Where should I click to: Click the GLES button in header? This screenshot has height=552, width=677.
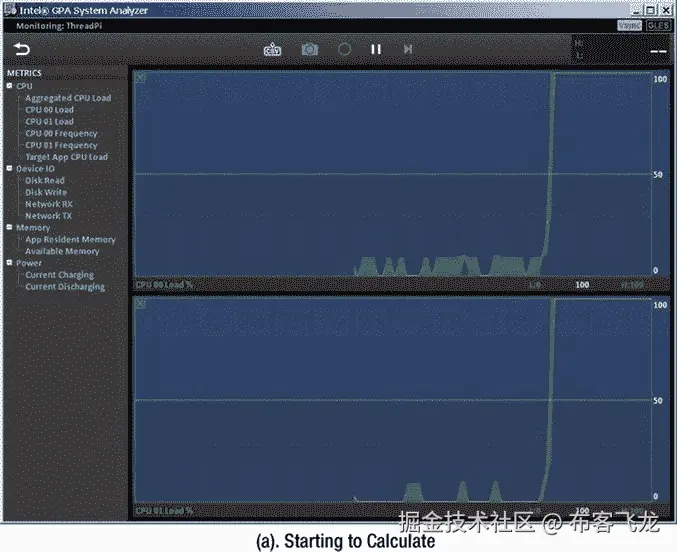click(x=658, y=25)
